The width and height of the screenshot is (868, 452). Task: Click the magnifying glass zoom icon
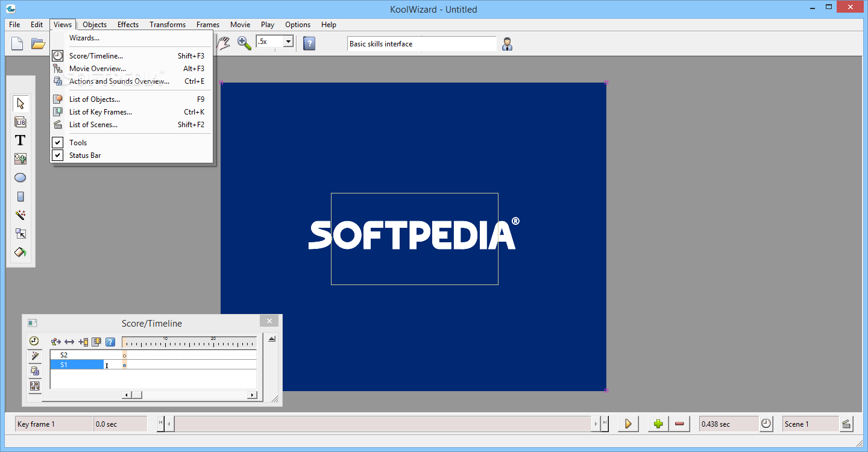pos(244,43)
